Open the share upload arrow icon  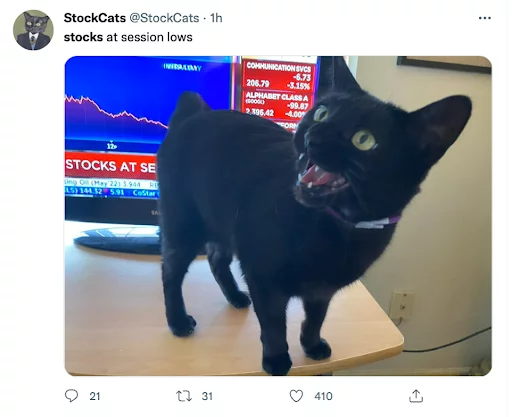click(x=416, y=396)
